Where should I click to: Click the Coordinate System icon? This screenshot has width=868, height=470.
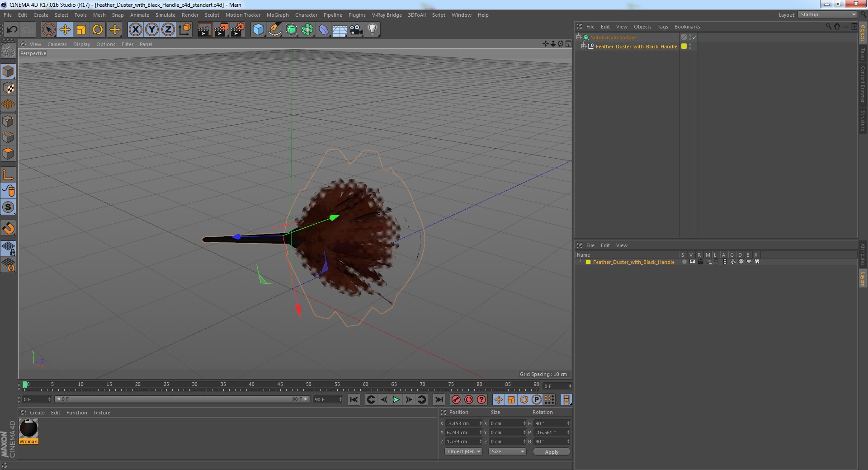pyautogui.click(x=185, y=30)
